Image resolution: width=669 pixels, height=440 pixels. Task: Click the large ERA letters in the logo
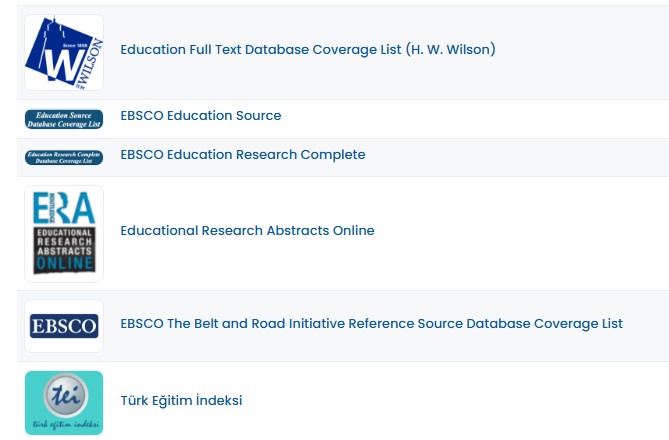[63, 207]
